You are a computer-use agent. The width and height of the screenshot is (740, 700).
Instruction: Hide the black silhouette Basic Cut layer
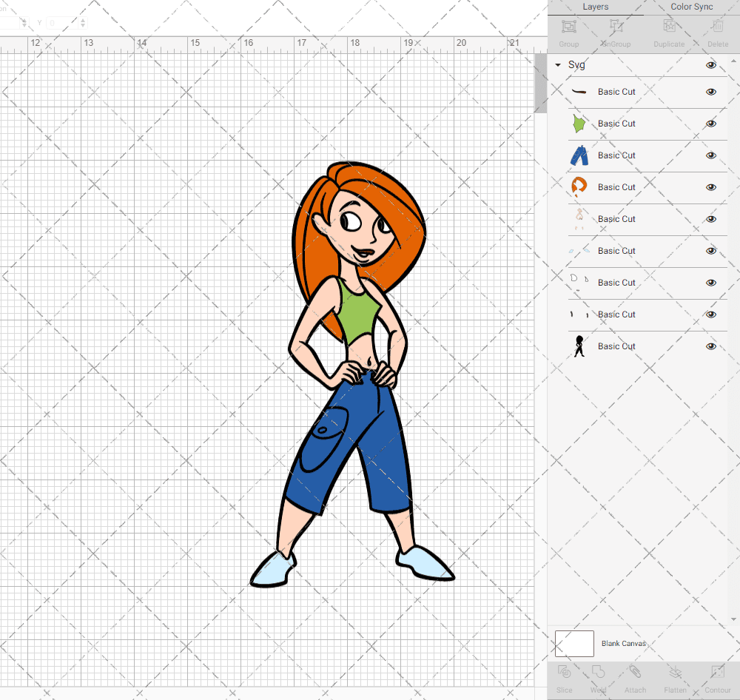tap(710, 346)
